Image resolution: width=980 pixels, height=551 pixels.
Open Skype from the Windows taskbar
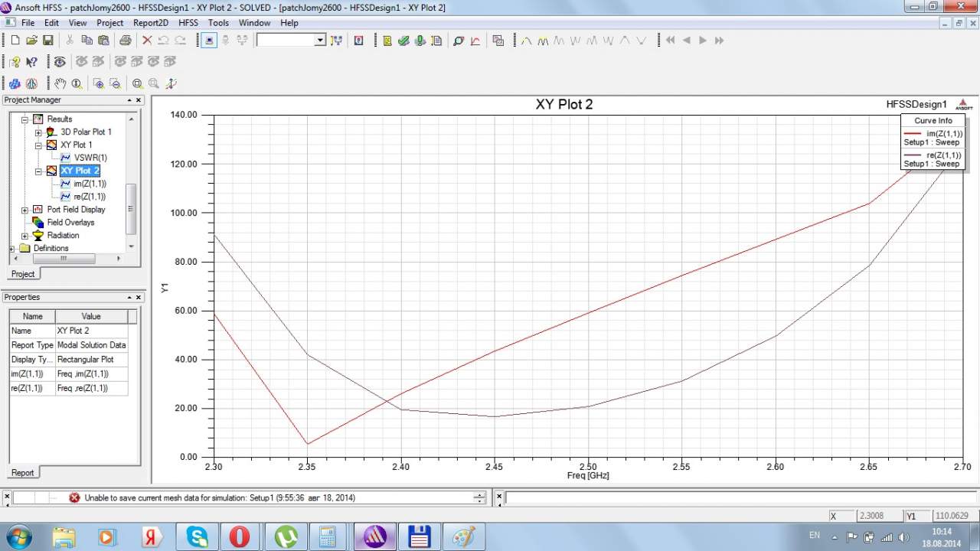click(197, 536)
